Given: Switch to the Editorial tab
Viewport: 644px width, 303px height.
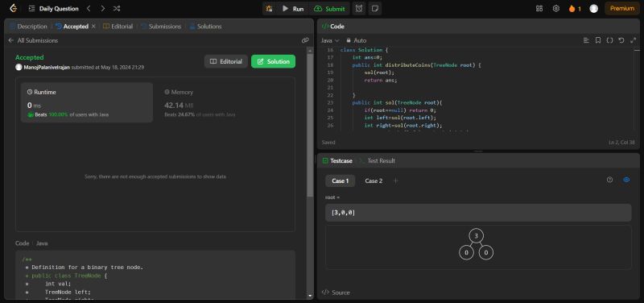Looking at the screenshot, I should (x=118, y=27).
